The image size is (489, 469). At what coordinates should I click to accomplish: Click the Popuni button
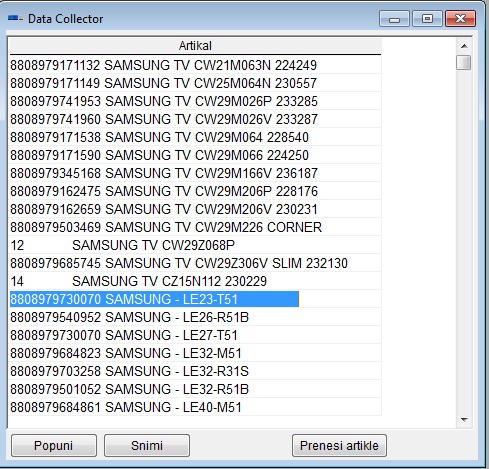(54, 445)
